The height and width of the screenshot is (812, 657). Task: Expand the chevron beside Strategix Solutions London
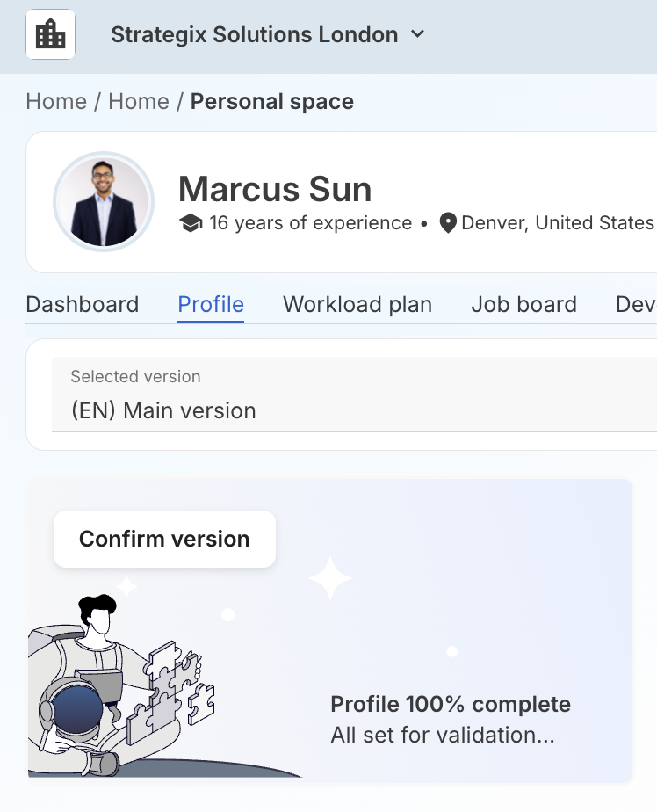point(418,34)
